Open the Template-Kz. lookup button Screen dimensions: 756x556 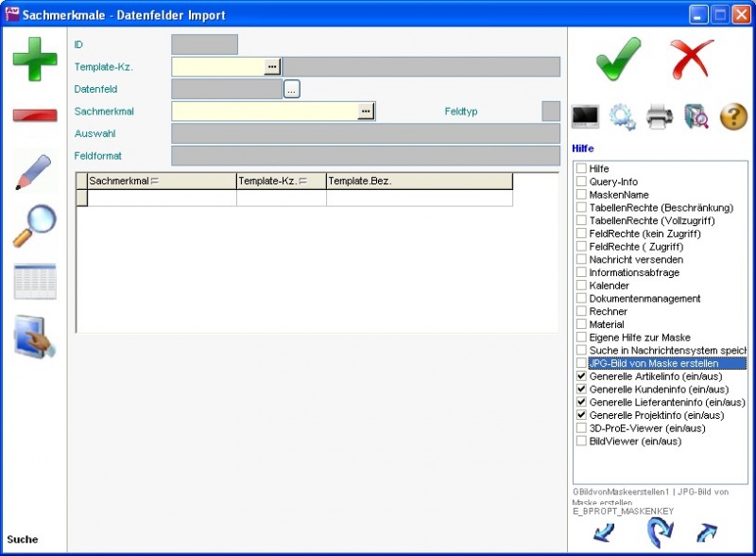click(272, 66)
